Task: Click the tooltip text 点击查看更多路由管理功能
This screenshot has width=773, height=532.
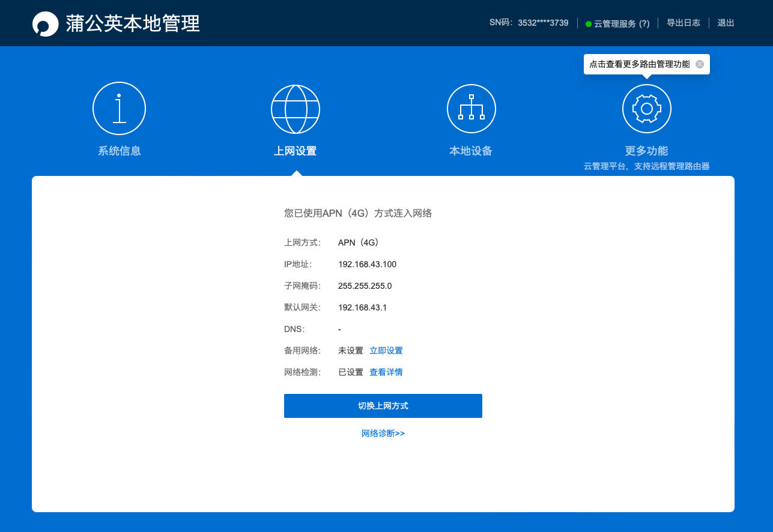Action: [640, 64]
